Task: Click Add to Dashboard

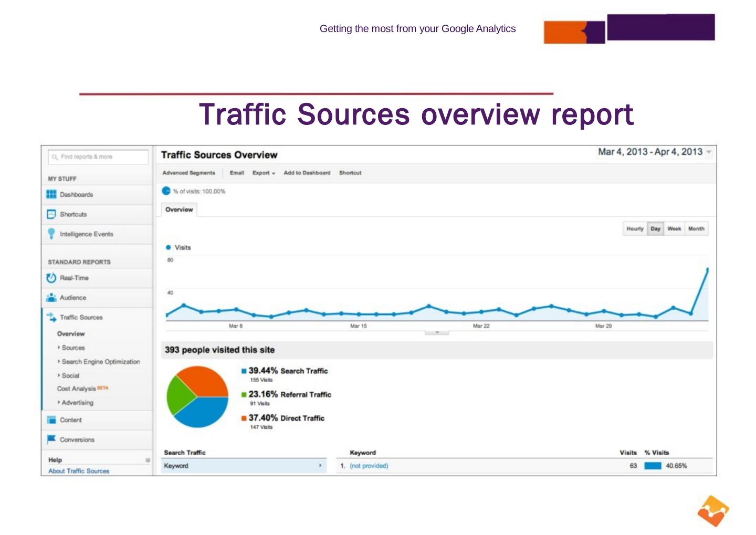Action: click(307, 173)
